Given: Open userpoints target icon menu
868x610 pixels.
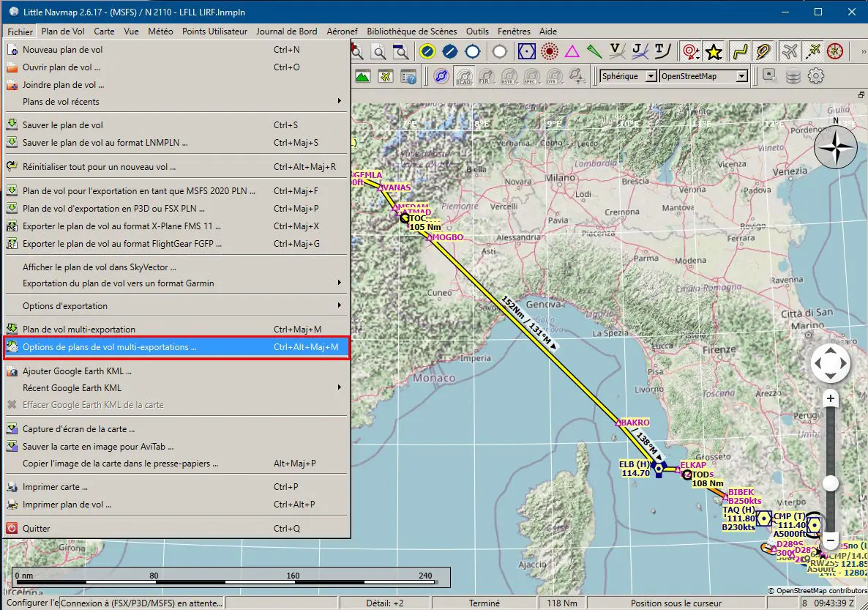Looking at the screenshot, I should tap(691, 51).
